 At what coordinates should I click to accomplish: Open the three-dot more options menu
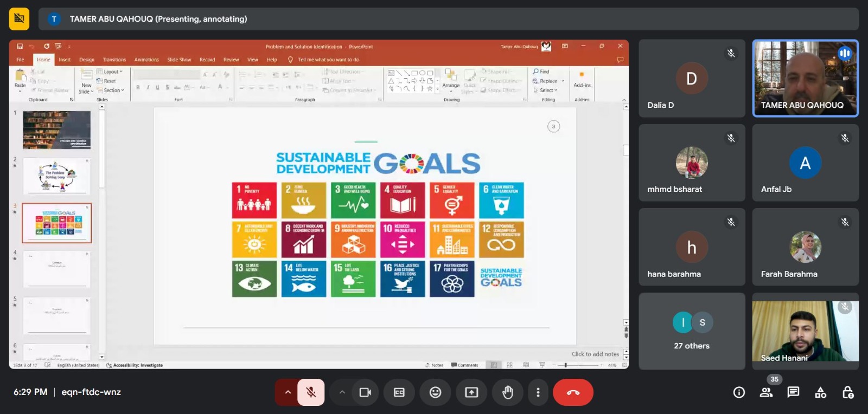click(538, 392)
